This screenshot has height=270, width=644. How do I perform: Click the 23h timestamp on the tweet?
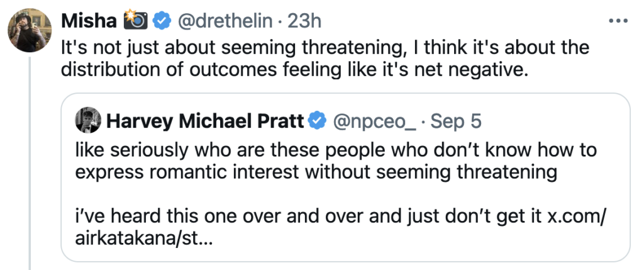(304, 21)
